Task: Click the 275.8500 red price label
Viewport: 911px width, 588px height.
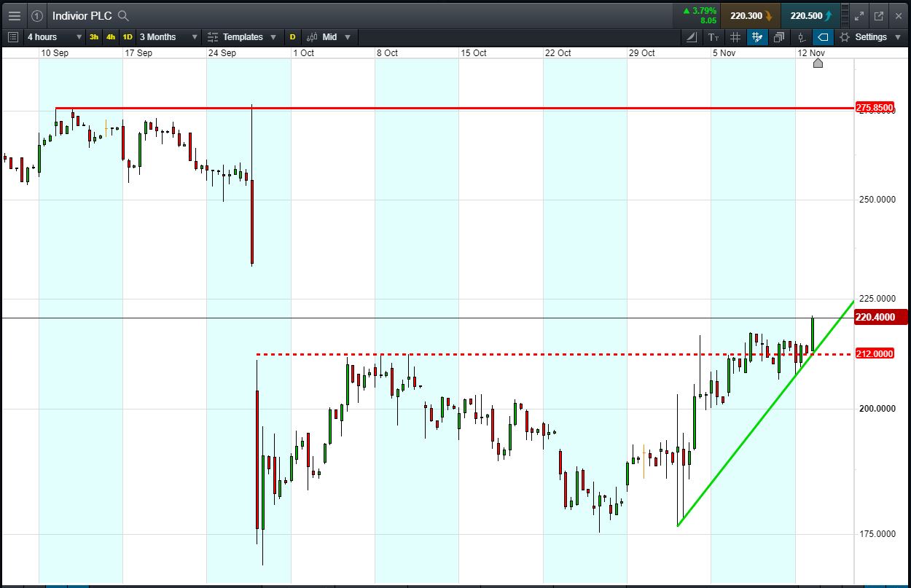Action: point(875,108)
